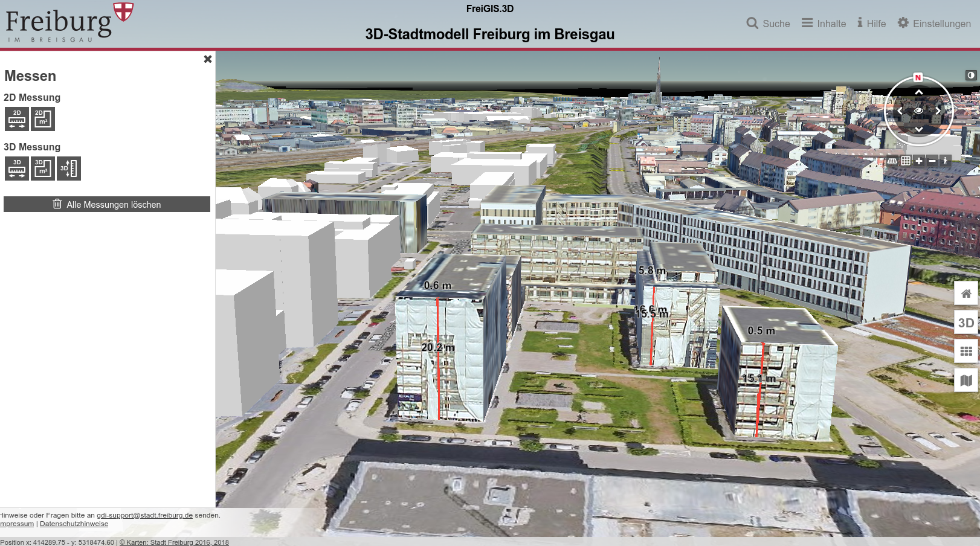Select the 2D distance measurement tool
980x546 pixels.
16,118
